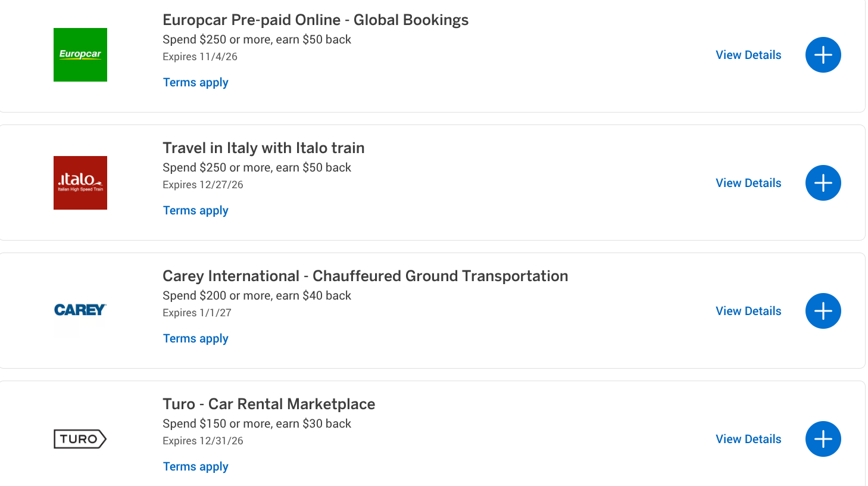This screenshot has width=868, height=486.
Task: Click 'Expires 11/4/26' text
Action: click(x=200, y=57)
